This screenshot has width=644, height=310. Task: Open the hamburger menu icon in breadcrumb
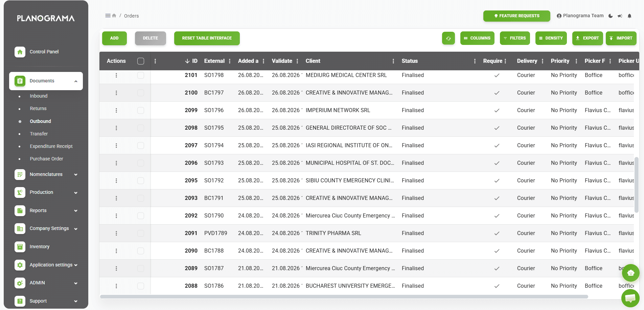click(108, 16)
